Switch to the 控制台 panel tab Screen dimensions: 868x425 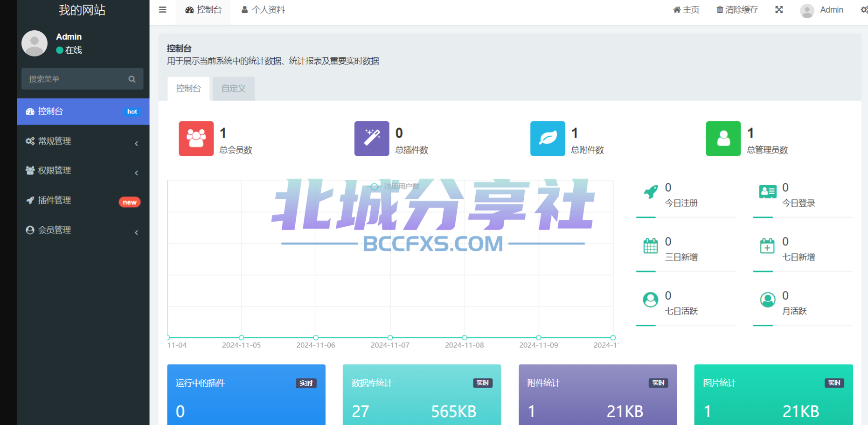pyautogui.click(x=188, y=89)
